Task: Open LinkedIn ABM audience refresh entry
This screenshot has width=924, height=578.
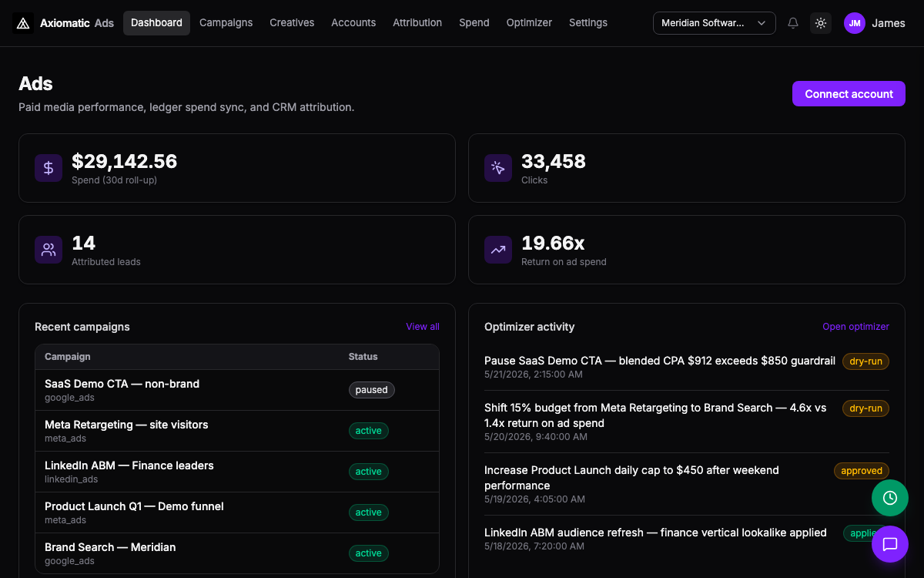Action: [687, 539]
